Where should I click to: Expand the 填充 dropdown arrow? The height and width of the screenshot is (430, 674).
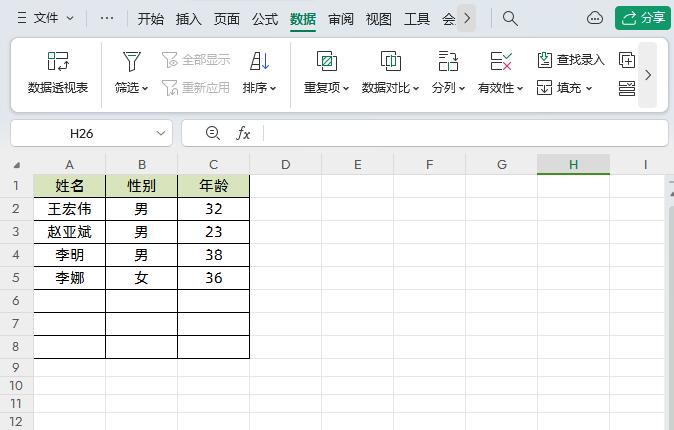click(589, 89)
